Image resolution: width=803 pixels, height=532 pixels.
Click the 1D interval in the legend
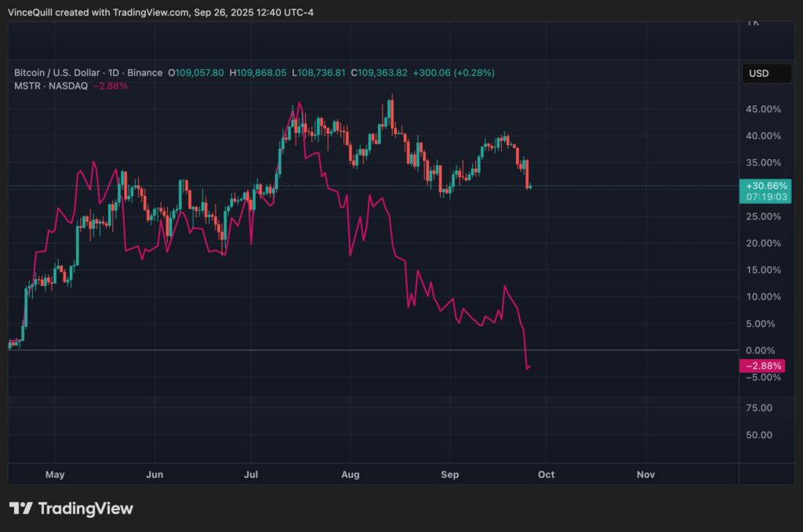112,72
